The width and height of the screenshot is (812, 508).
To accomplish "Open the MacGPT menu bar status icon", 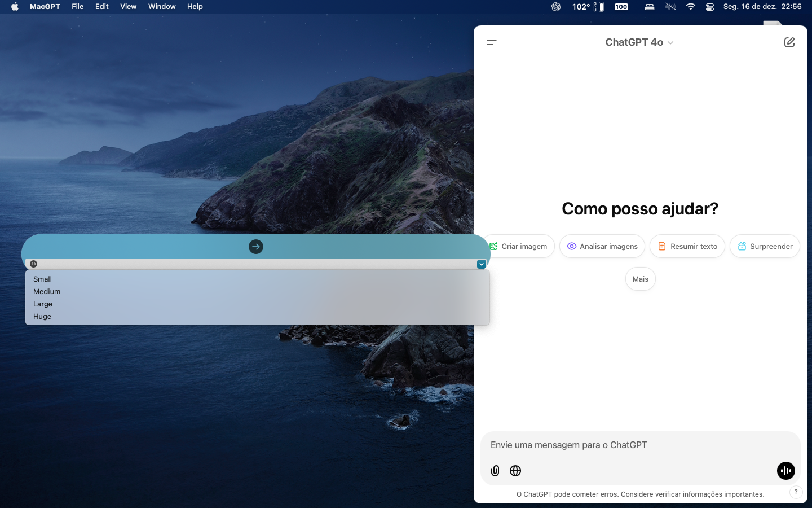I will pos(556,7).
